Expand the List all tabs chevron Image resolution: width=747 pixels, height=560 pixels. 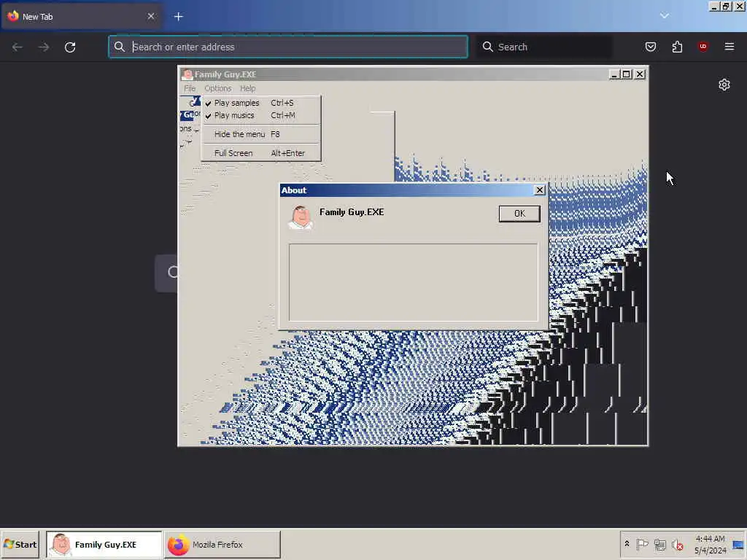coord(664,16)
